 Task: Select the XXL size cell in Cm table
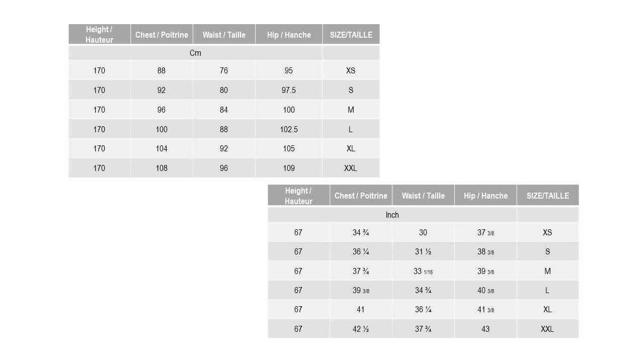[351, 168]
